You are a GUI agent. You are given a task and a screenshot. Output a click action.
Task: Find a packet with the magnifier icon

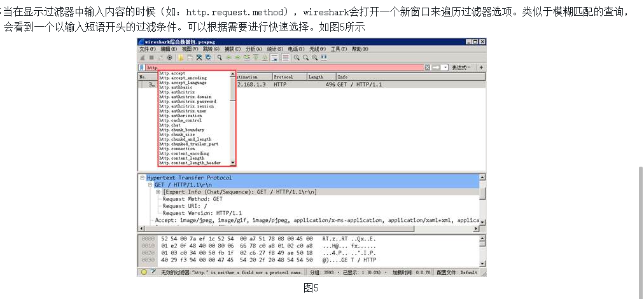coord(220,57)
